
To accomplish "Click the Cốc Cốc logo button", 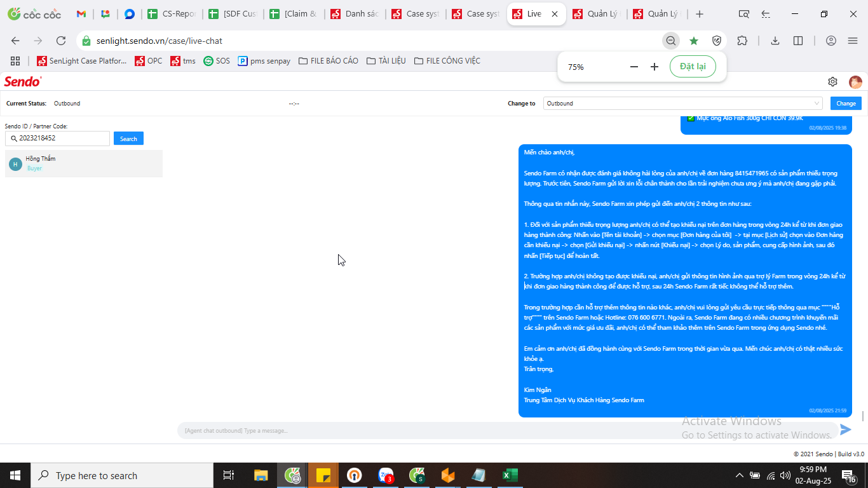I will 35,14.
